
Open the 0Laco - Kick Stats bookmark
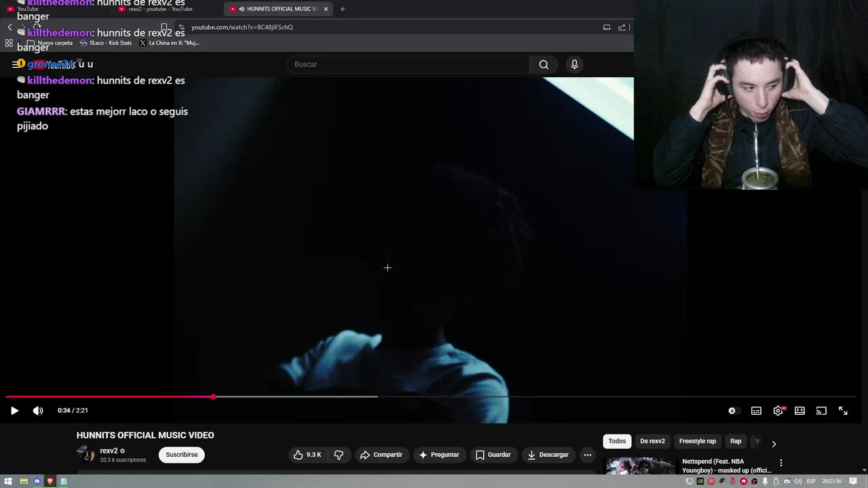pos(106,43)
